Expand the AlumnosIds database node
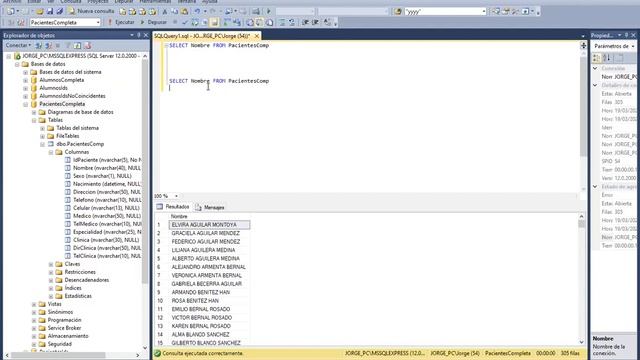 [25, 88]
